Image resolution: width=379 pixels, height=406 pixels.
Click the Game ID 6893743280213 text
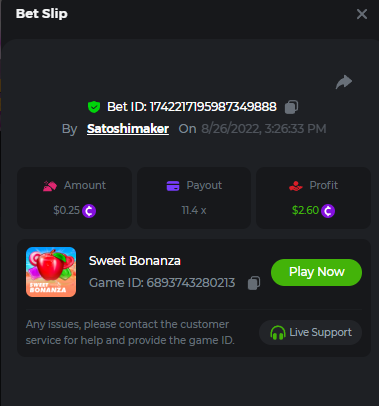point(162,283)
